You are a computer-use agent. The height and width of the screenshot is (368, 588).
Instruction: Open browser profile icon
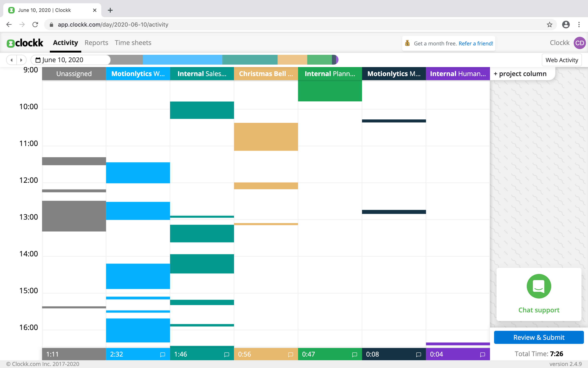566,25
